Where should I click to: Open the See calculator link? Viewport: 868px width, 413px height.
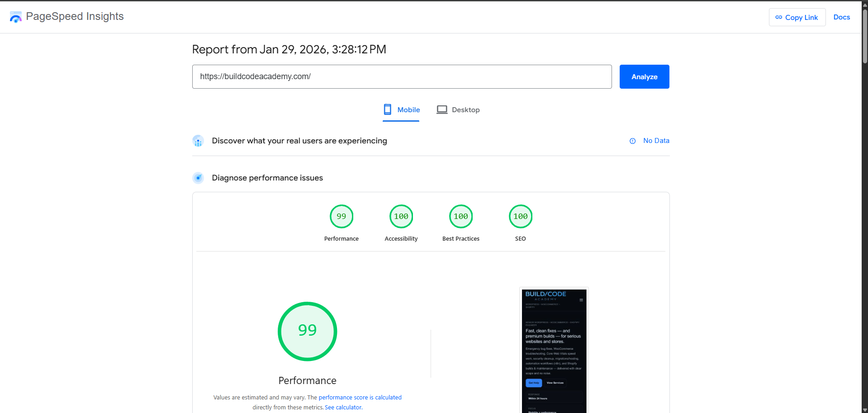[343, 408]
